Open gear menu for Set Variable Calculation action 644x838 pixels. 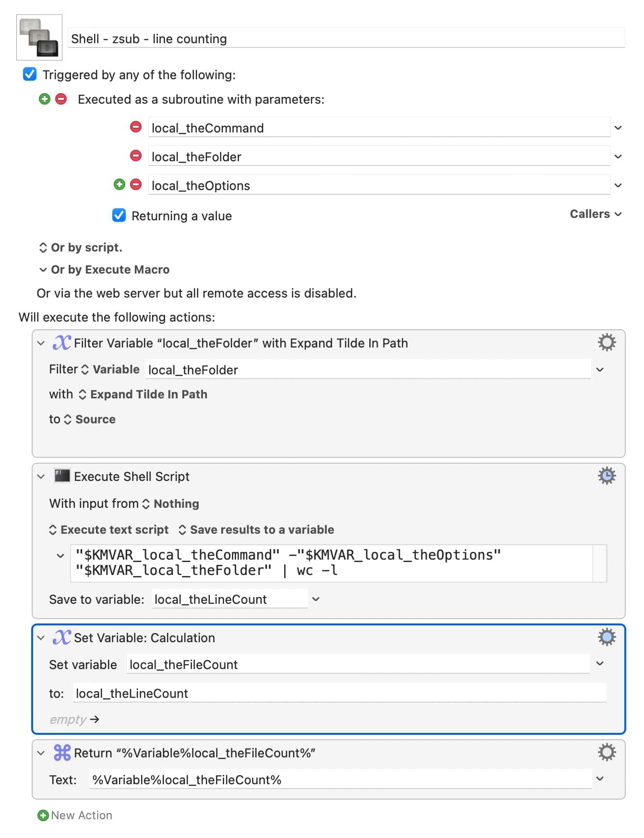[x=607, y=637]
